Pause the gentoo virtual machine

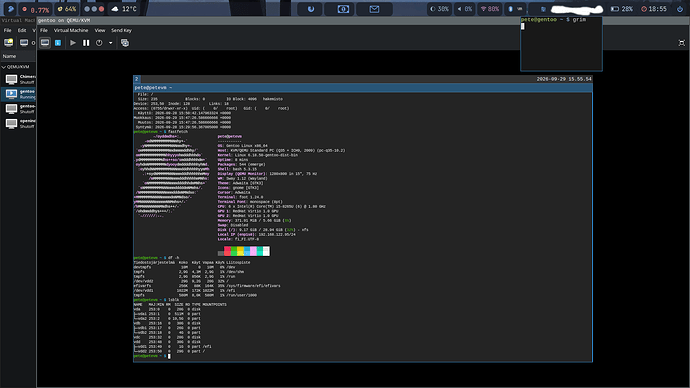(86, 43)
